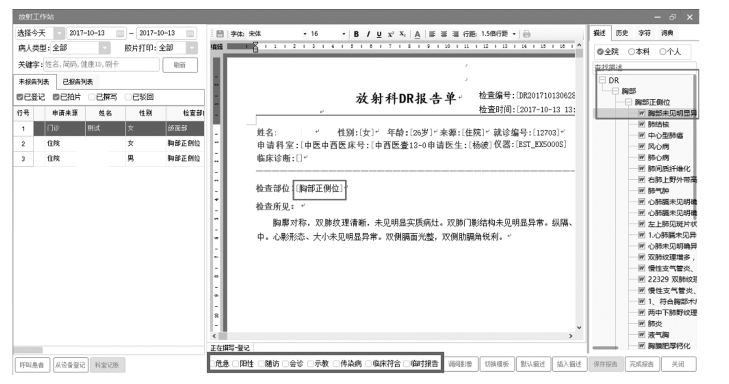The width and height of the screenshot is (729, 384).
Task: Open the 历史 tab
Action: [622, 33]
